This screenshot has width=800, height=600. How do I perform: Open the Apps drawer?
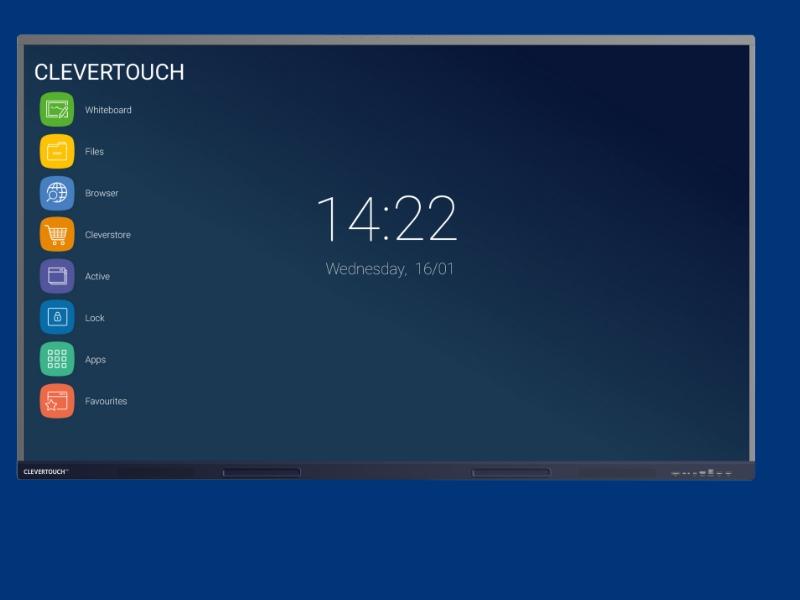click(x=55, y=359)
